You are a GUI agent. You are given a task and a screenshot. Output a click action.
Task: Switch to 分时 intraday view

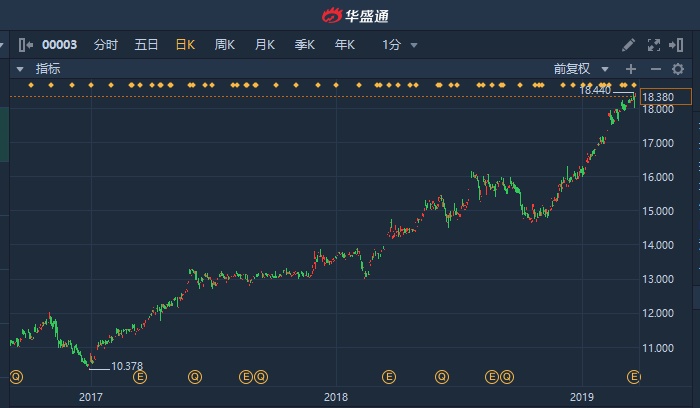pyautogui.click(x=105, y=45)
